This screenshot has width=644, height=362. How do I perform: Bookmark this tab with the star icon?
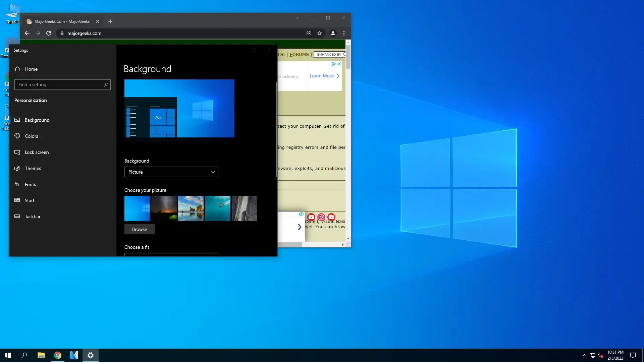click(x=320, y=33)
